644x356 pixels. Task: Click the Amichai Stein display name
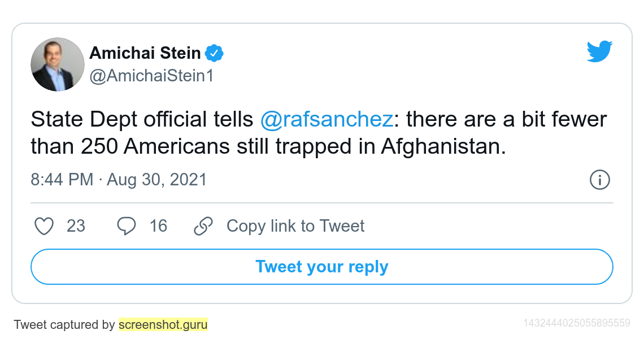click(145, 53)
